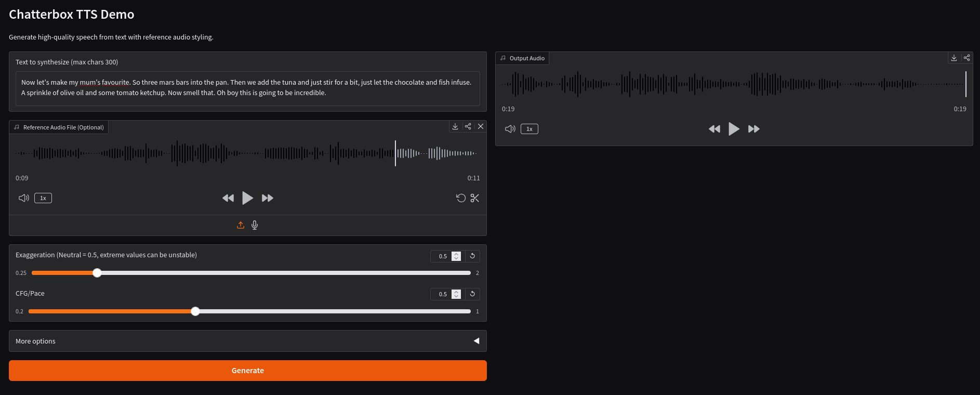The width and height of the screenshot is (980, 395).
Task: Click inside the text to synthesize box
Action: point(248,88)
